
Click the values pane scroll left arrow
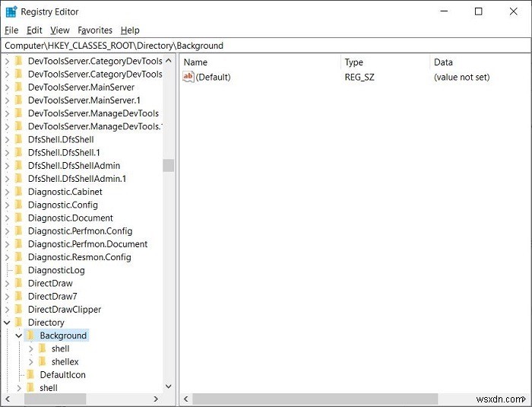click(185, 399)
